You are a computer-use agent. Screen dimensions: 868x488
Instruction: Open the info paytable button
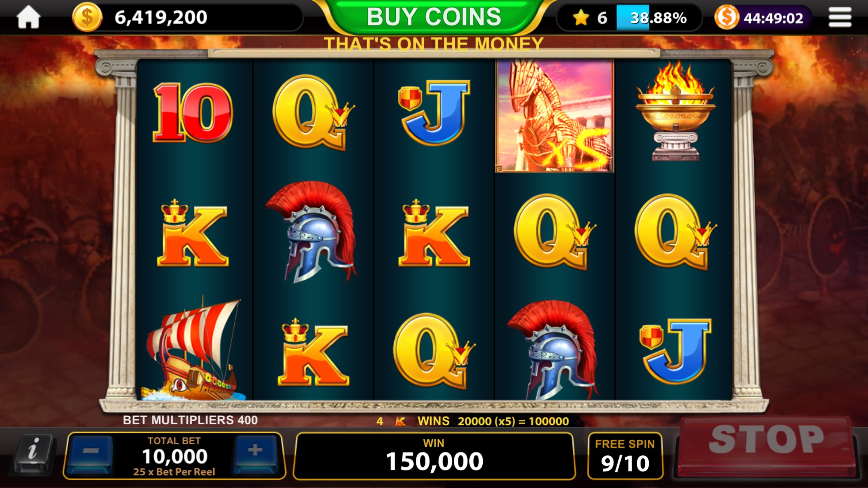(34, 454)
